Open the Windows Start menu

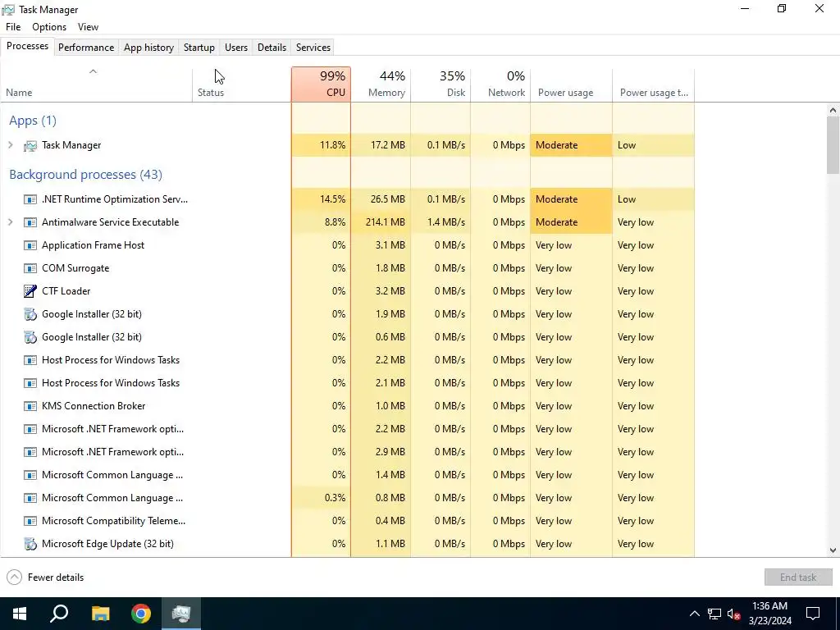(x=20, y=614)
